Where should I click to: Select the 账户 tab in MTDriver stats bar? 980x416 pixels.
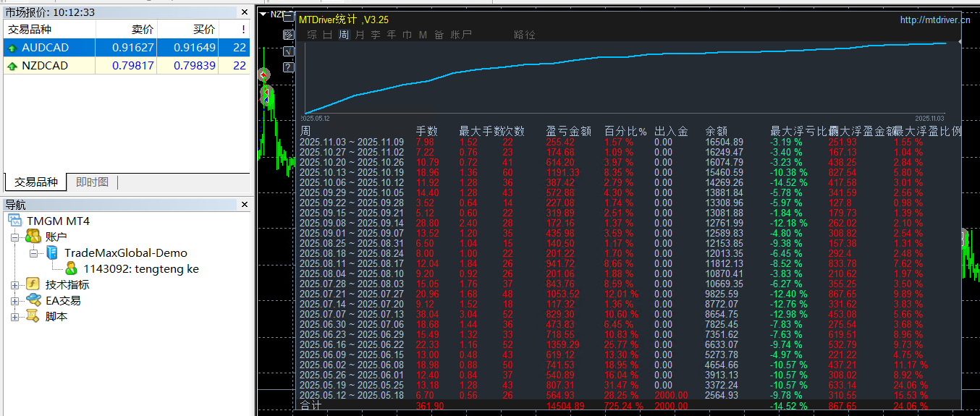point(461,35)
